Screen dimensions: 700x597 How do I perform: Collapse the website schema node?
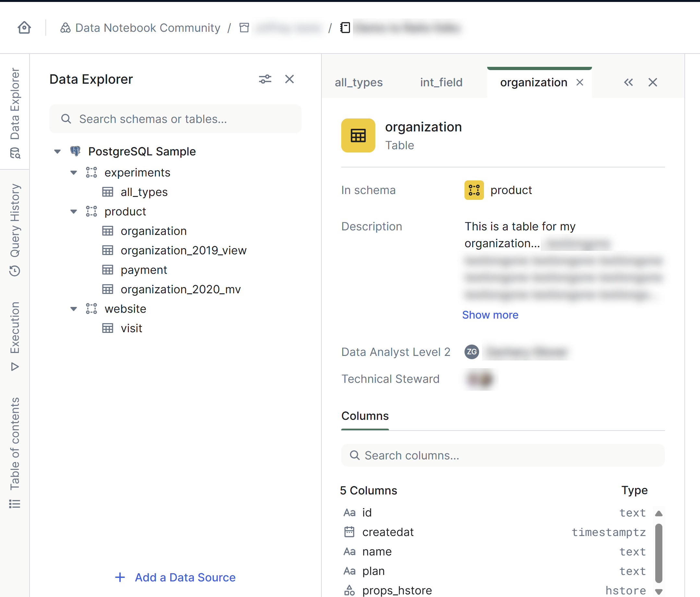(x=74, y=309)
